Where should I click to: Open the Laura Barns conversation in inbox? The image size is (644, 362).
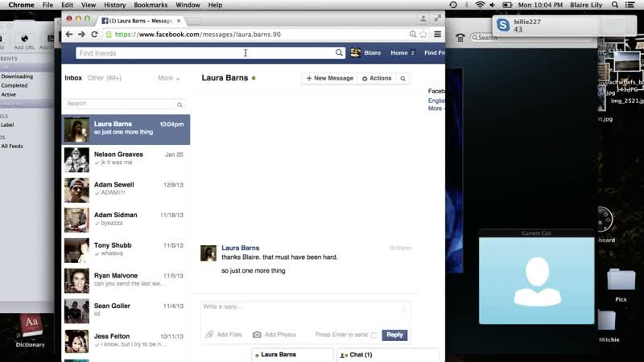click(126, 130)
